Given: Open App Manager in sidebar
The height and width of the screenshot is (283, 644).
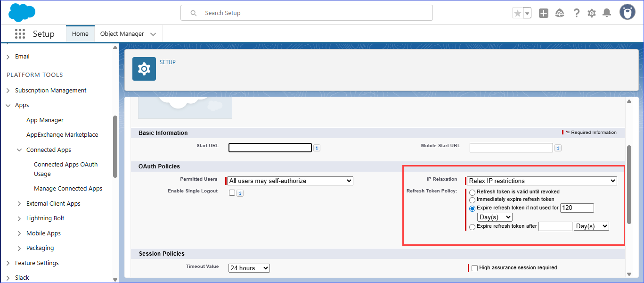Looking at the screenshot, I should pyautogui.click(x=45, y=120).
